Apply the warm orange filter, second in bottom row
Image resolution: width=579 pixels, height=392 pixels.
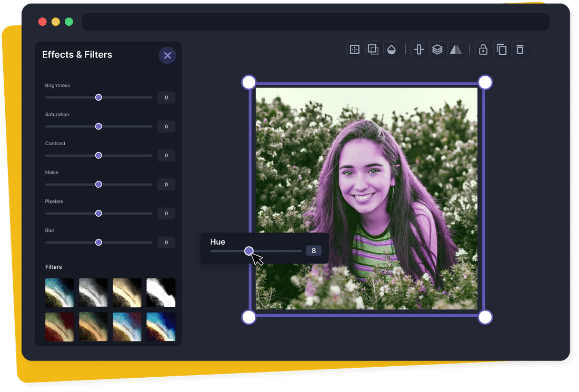93,327
